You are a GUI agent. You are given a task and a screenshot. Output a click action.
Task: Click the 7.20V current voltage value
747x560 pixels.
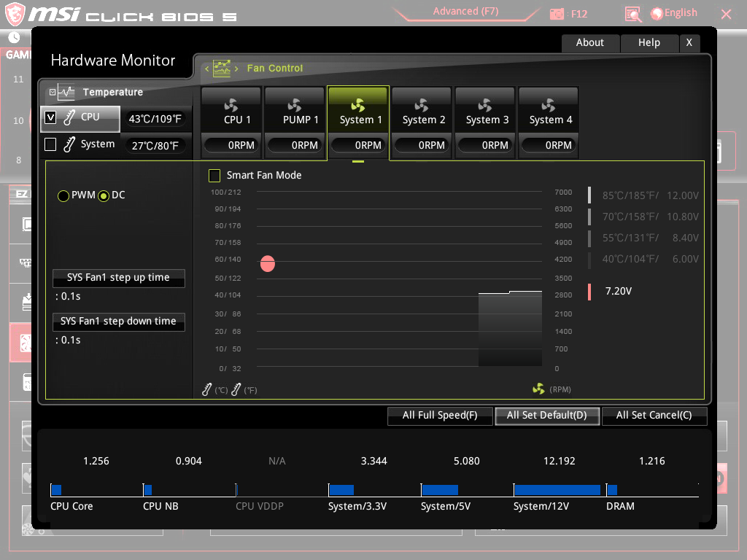pyautogui.click(x=619, y=291)
